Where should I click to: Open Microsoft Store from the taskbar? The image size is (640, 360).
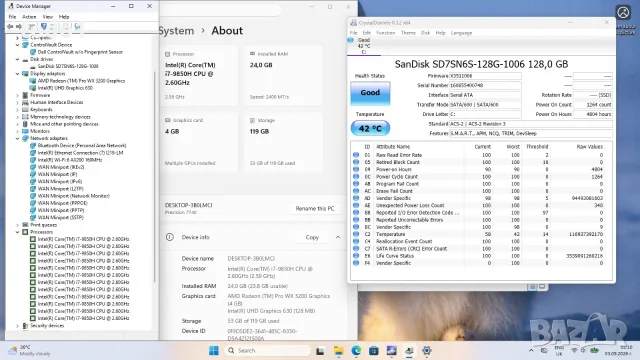click(374, 351)
